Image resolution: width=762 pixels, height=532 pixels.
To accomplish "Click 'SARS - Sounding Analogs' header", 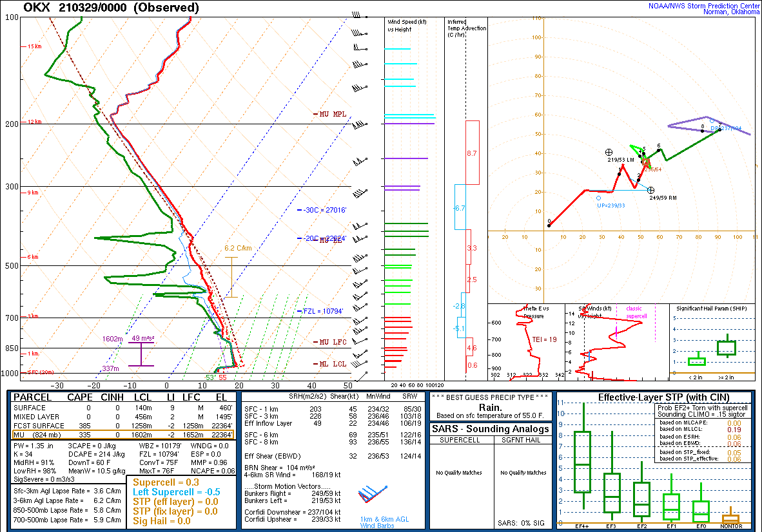I will 491,429.
